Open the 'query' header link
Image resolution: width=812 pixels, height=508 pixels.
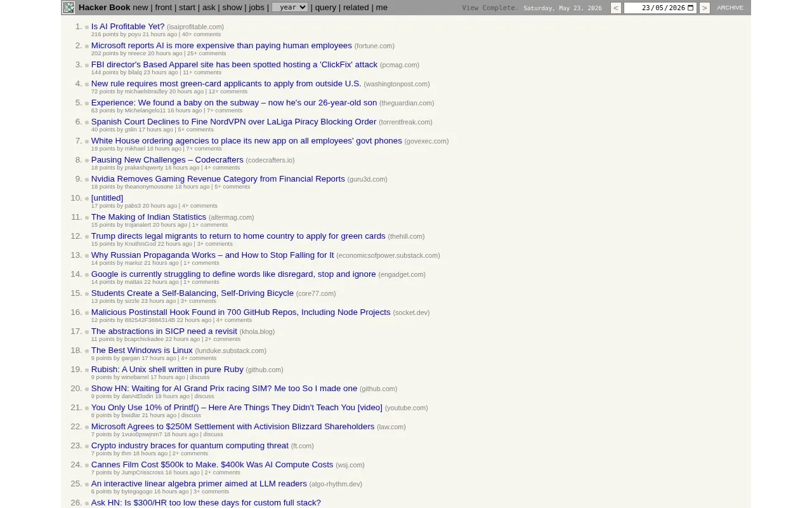pyautogui.click(x=325, y=8)
